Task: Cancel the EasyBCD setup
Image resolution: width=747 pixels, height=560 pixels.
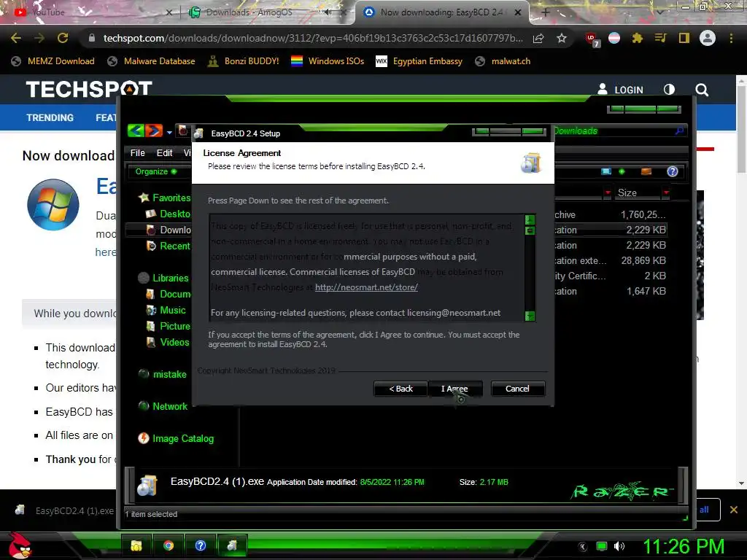Action: click(517, 389)
